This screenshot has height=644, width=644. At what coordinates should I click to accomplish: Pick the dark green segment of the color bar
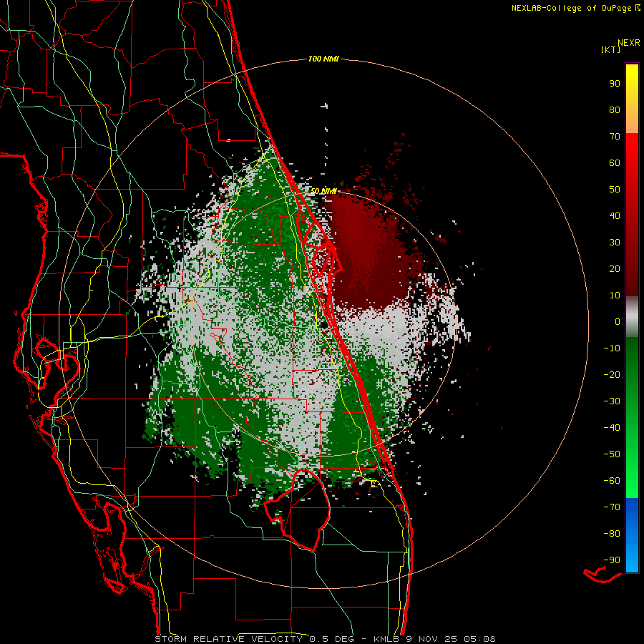pos(632,361)
